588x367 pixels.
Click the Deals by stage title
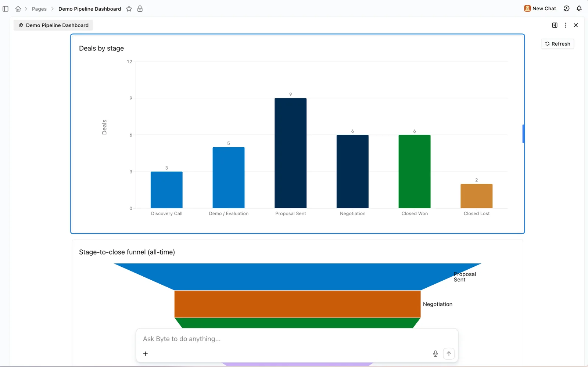(101, 48)
